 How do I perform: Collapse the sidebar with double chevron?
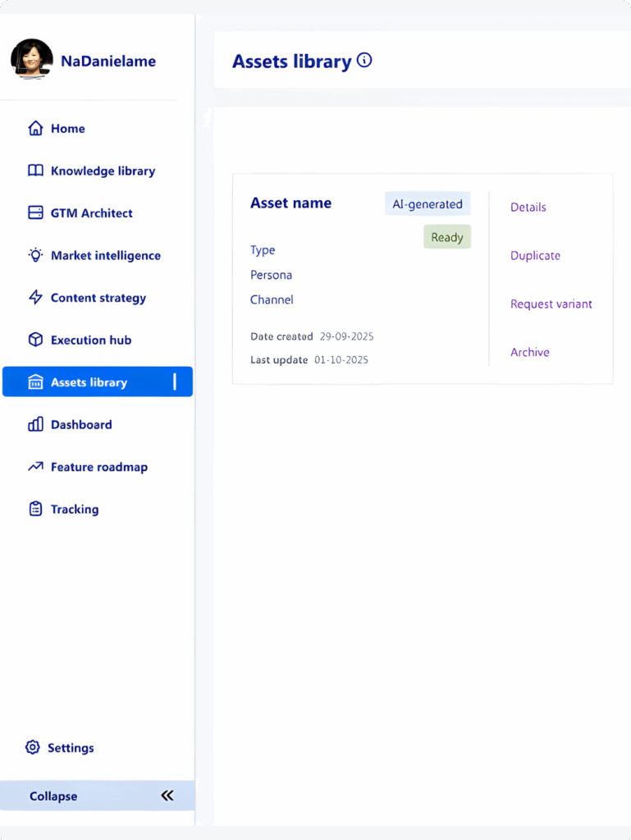(x=167, y=796)
